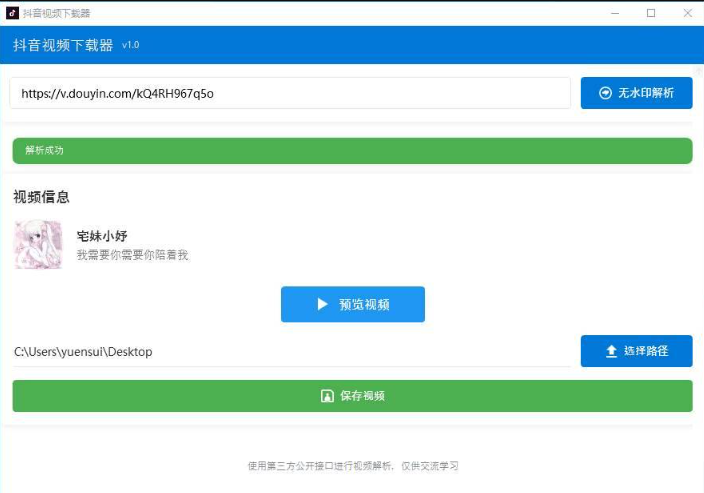
Task: Click the compass icon on 无水印解析 button
Action: (605, 93)
